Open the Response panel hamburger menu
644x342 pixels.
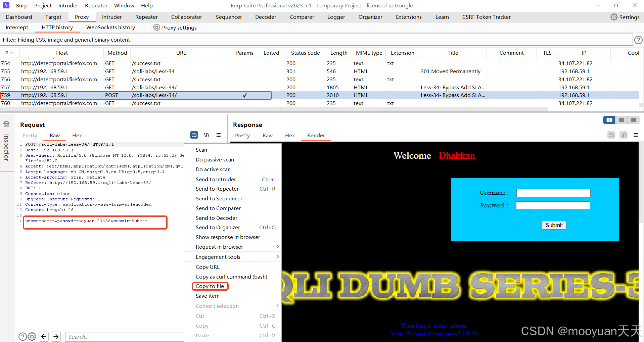coord(636,135)
